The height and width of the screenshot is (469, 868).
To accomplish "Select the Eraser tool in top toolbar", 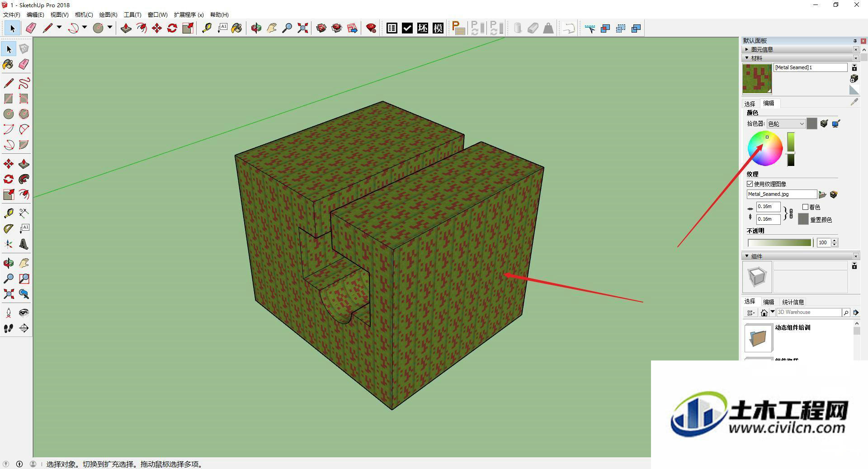I will (31, 28).
